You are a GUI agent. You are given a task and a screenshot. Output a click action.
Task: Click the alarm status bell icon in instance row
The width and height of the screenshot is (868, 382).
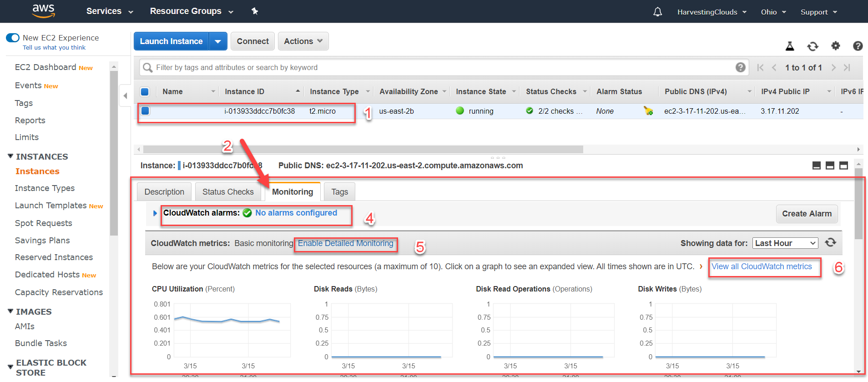pos(648,111)
